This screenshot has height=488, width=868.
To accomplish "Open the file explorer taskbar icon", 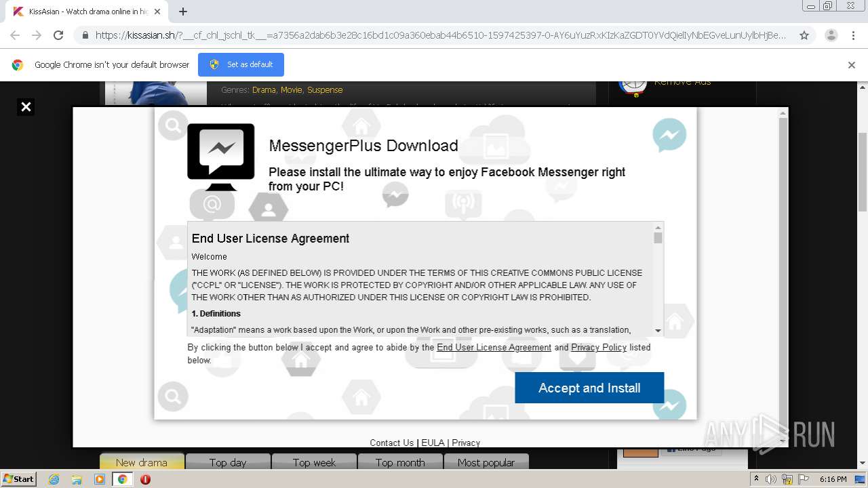I will 77,479.
